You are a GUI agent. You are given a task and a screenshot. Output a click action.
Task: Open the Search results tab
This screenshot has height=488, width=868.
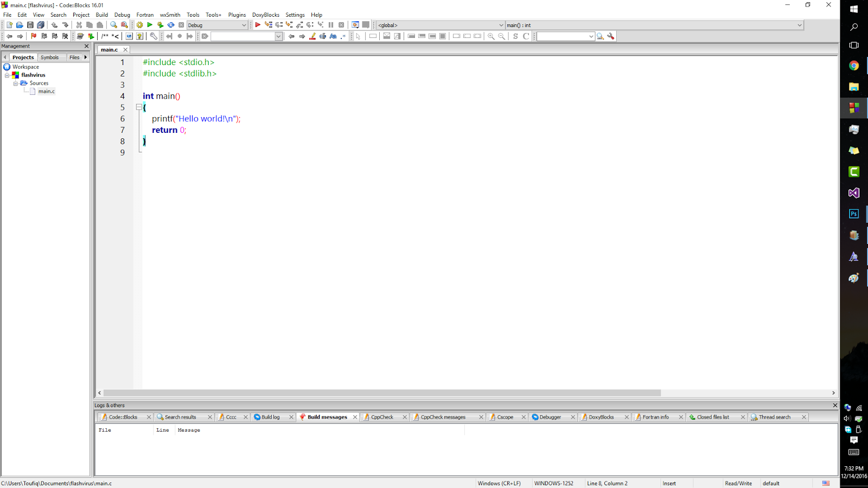[x=181, y=417]
